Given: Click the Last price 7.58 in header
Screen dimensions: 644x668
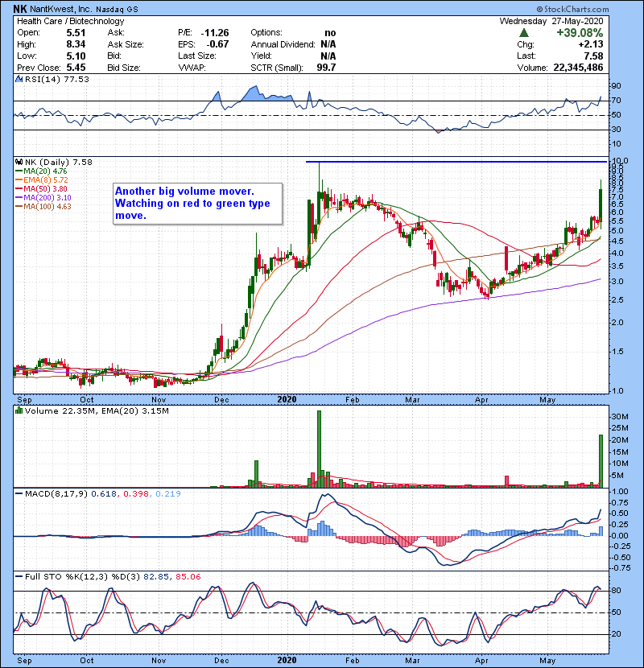Looking at the screenshot, I should pyautogui.click(x=593, y=56).
